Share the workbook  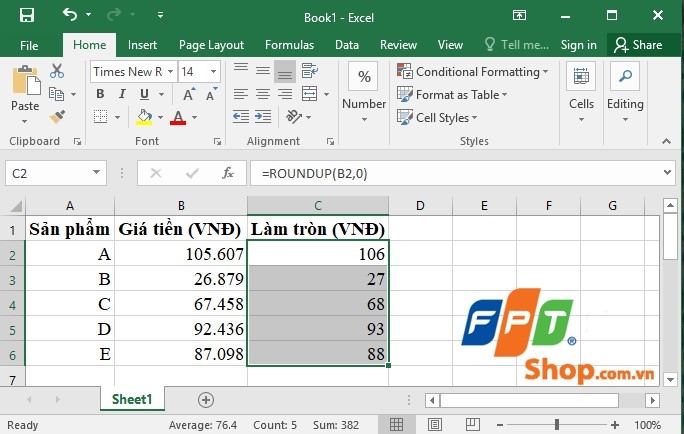tap(638, 45)
